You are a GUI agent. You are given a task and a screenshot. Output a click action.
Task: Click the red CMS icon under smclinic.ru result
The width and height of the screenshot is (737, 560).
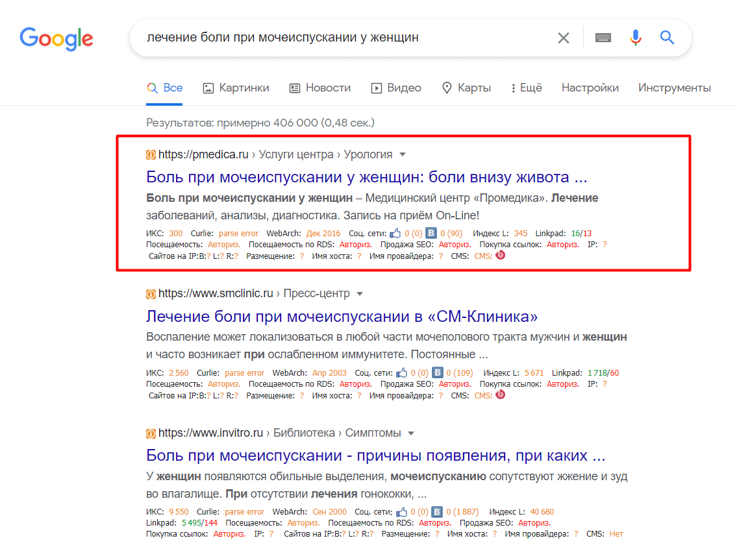point(500,394)
